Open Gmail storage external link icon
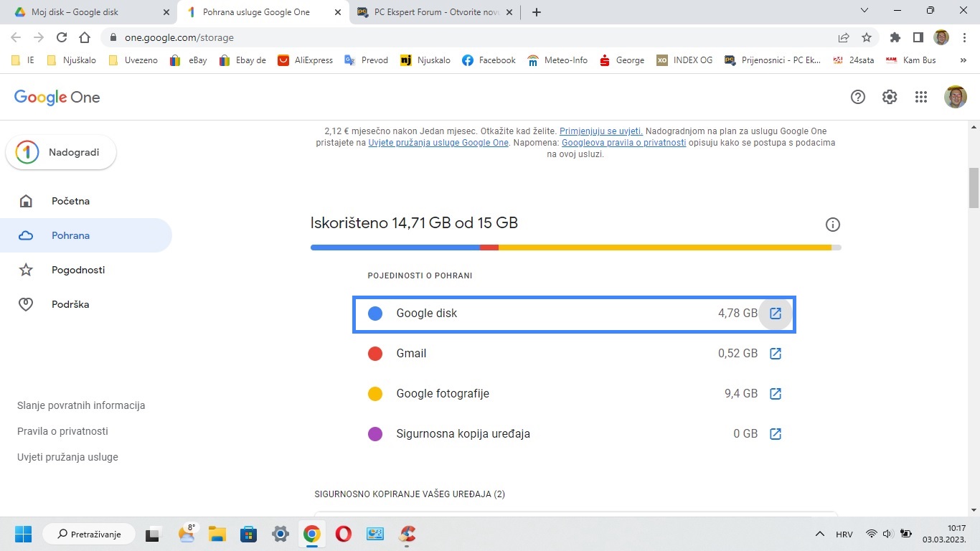The height and width of the screenshot is (551, 980). coord(776,354)
